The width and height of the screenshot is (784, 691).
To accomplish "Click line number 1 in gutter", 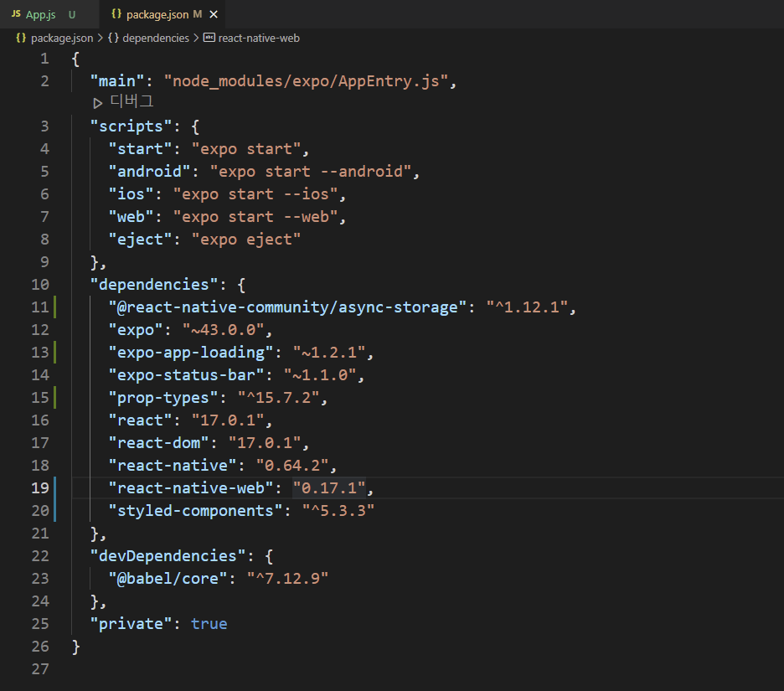I will (x=44, y=59).
